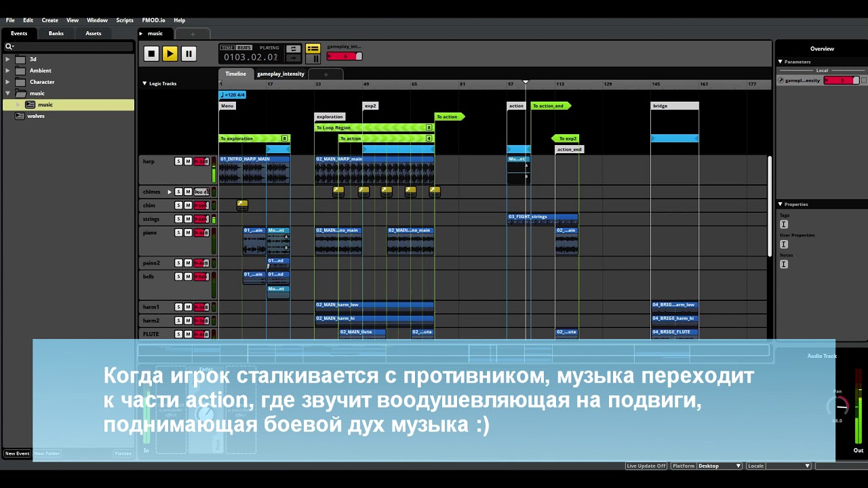Select the 03_FIGHT_strings audio clip

click(x=542, y=219)
